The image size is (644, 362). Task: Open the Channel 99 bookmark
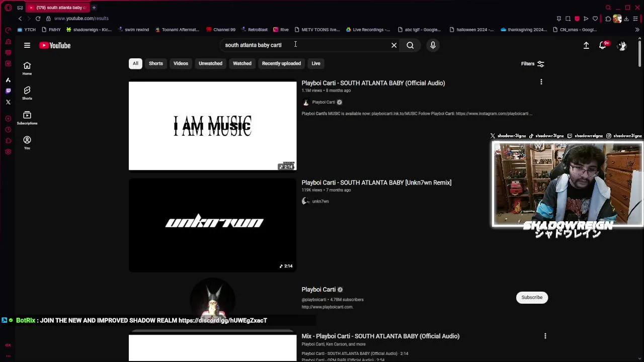[x=220, y=30]
